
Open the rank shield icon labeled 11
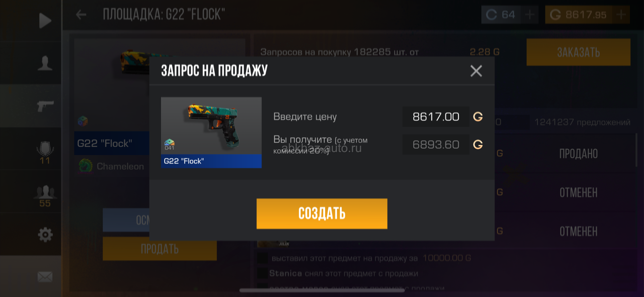tap(45, 152)
